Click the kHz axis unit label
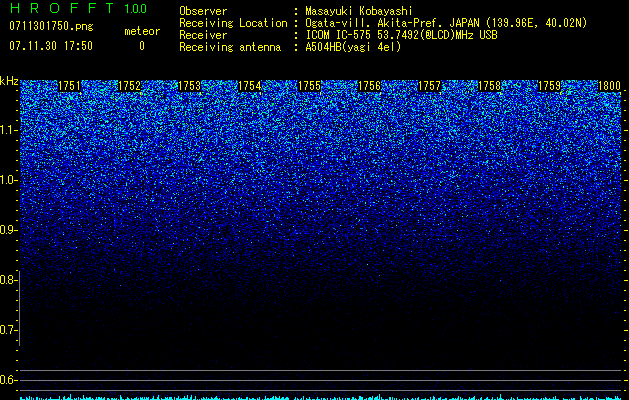 (9, 81)
